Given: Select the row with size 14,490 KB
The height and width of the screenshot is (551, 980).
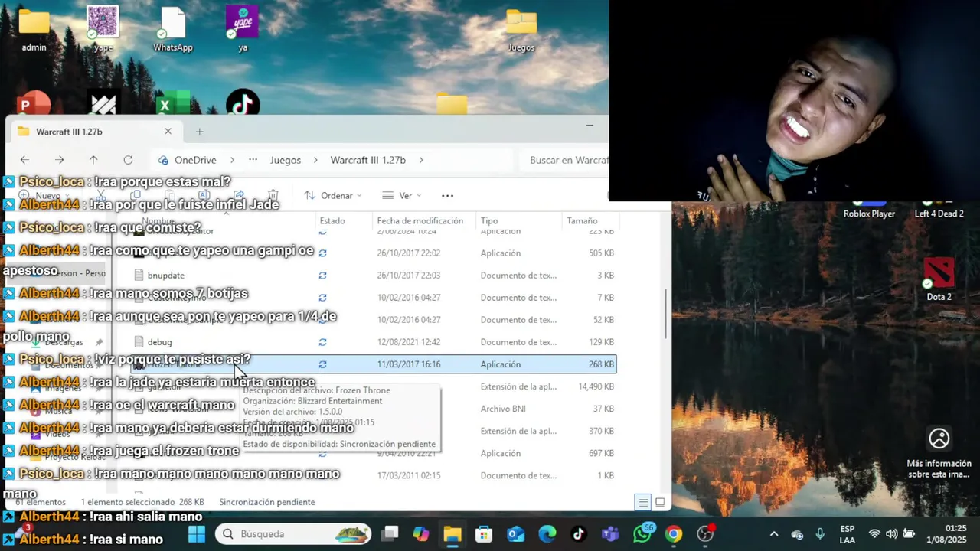Looking at the screenshot, I should click(375, 386).
